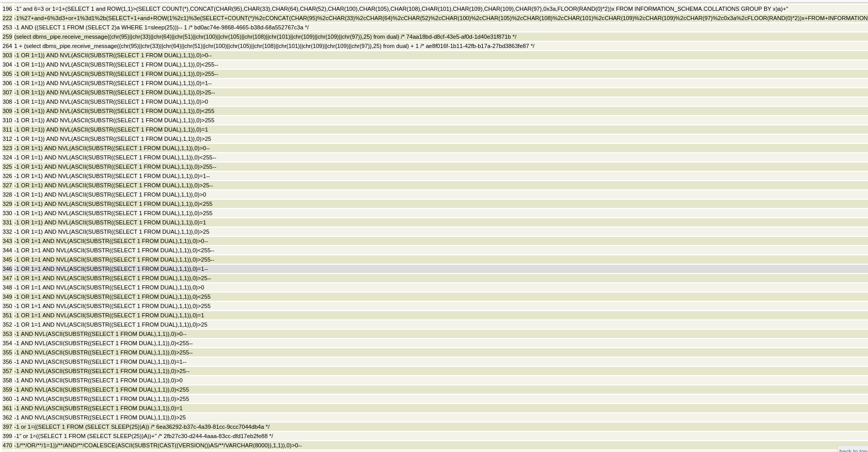Select row 330 '1=1)' payload ending >255
Screen dimensions: 868x452
[x=113, y=213]
